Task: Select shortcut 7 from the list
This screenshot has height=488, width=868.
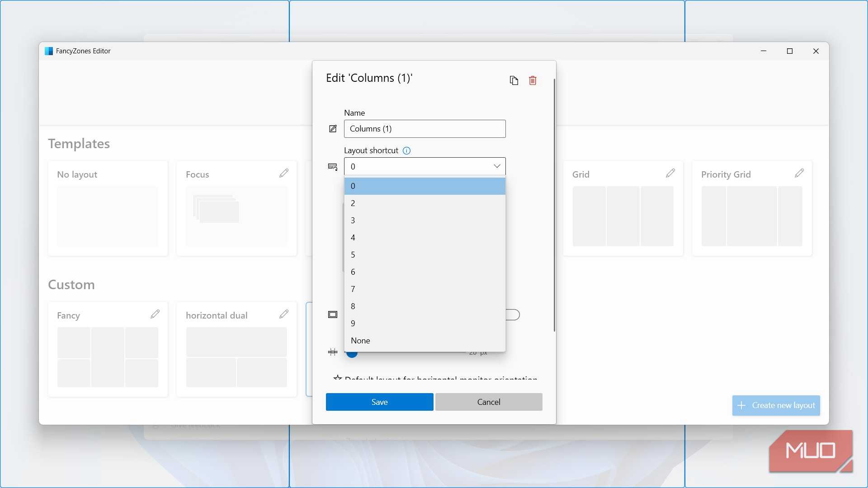Action: coord(425,289)
